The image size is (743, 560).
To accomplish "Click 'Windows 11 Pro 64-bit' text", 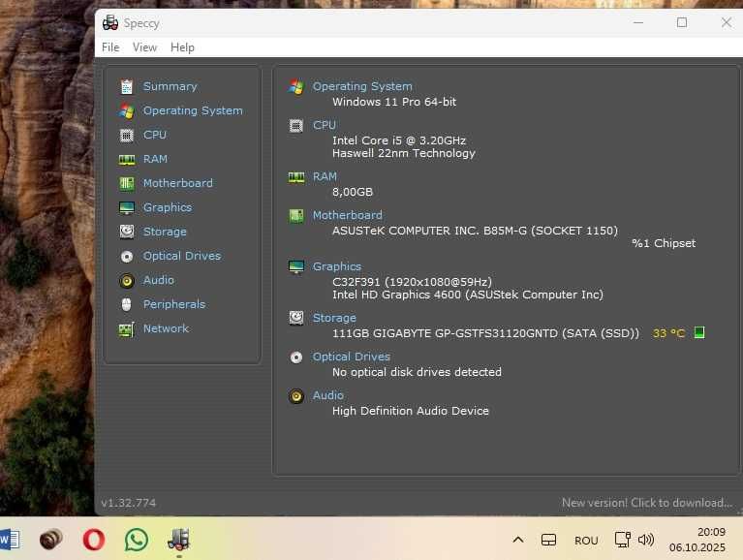I will pyautogui.click(x=394, y=102).
